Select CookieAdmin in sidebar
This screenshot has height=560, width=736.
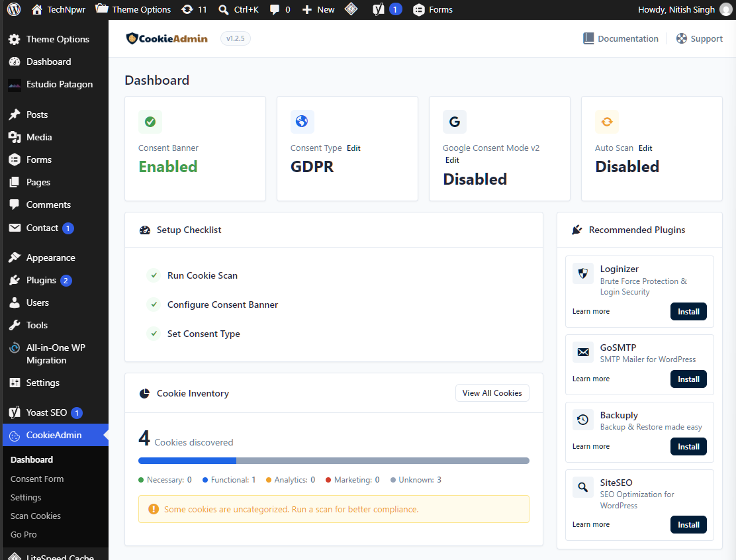pos(54,435)
